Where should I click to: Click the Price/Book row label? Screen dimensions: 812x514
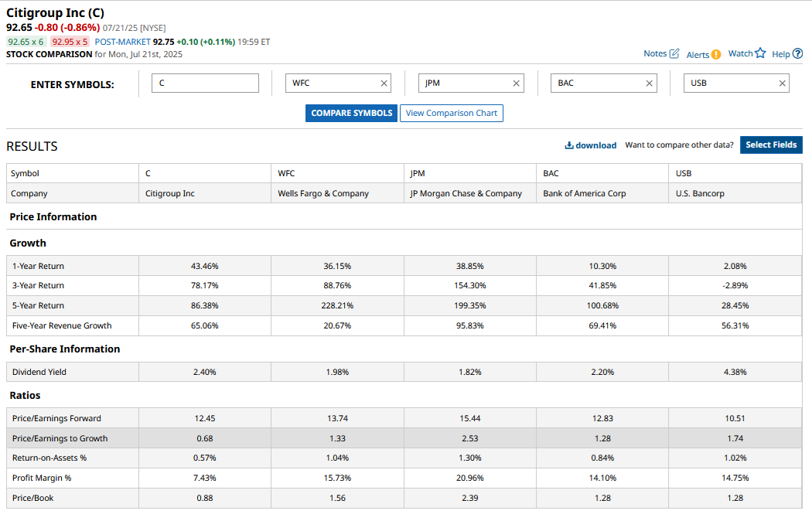pyautogui.click(x=33, y=498)
